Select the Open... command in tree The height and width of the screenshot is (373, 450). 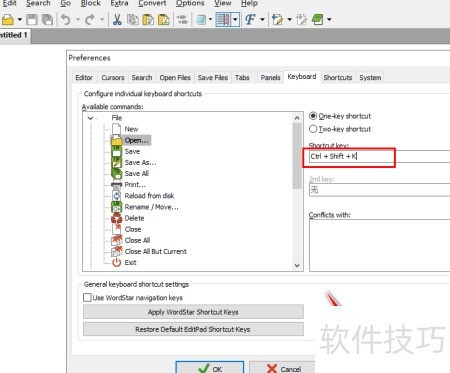(x=136, y=140)
